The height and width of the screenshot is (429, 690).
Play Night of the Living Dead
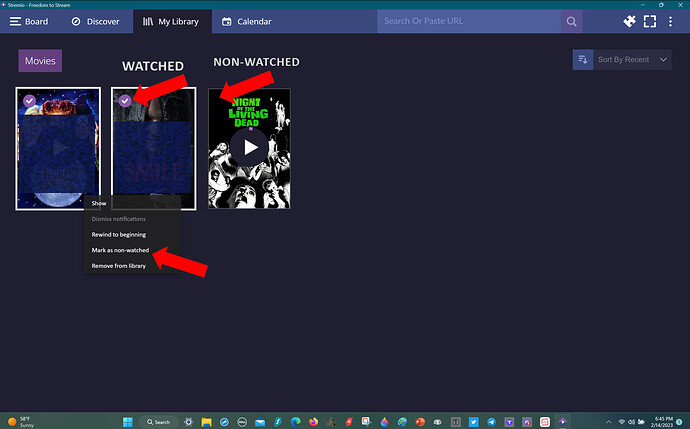tap(249, 147)
